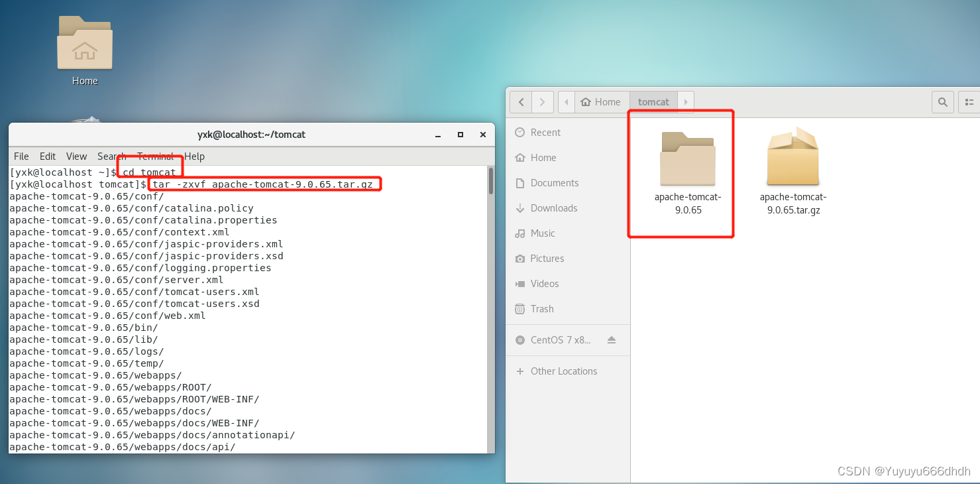980x484 pixels.
Task: Click the back navigation arrow
Action: (521, 101)
